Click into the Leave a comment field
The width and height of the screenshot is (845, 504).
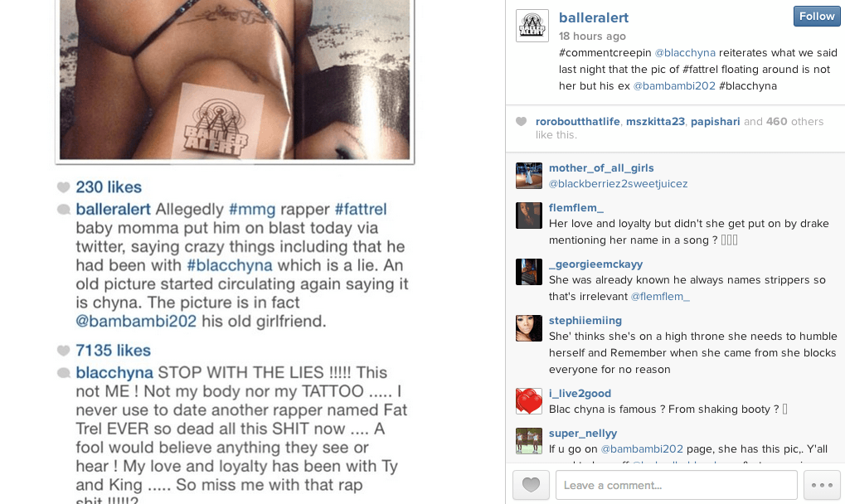[677, 485]
